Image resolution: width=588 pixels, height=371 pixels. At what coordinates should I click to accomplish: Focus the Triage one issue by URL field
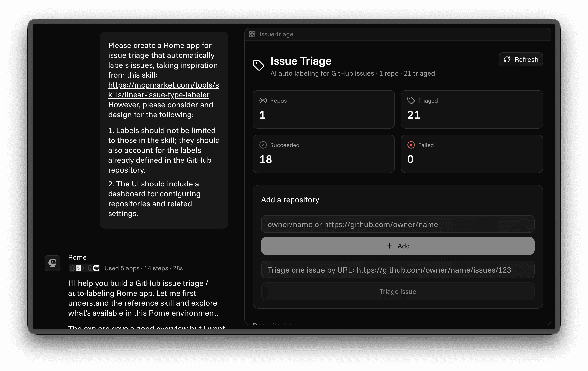tap(398, 270)
